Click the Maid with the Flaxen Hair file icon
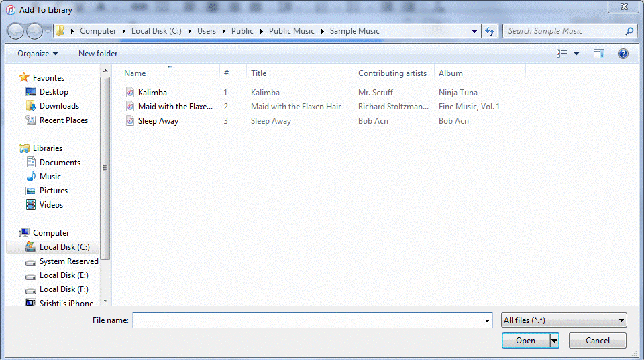This screenshot has width=644, height=360. (x=130, y=107)
